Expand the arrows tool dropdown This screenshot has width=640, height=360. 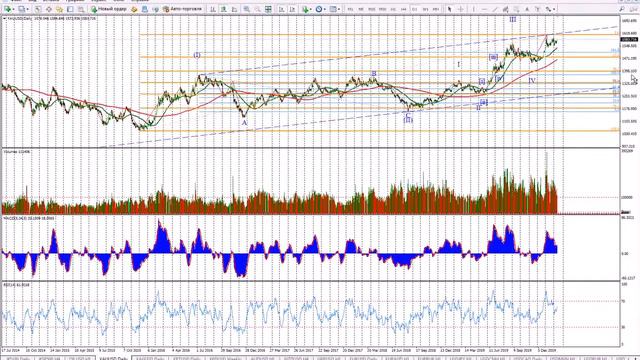pyautogui.click(x=554, y=9)
